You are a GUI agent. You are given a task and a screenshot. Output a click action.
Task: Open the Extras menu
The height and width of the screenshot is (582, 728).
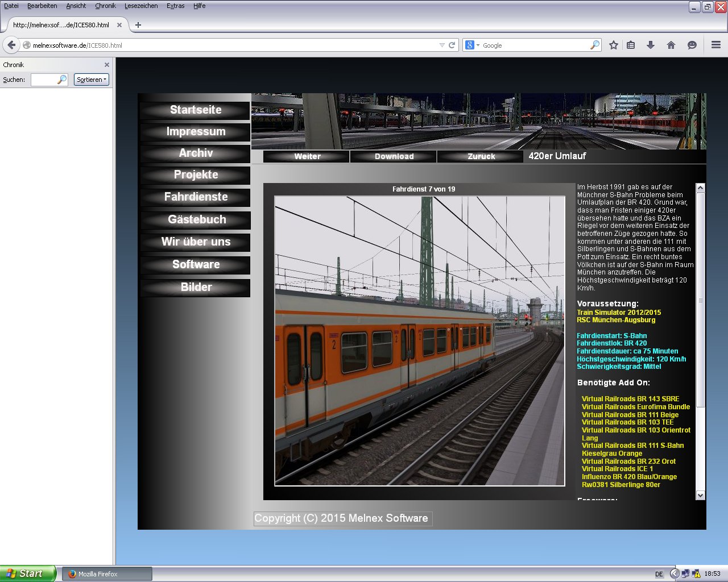175,6
